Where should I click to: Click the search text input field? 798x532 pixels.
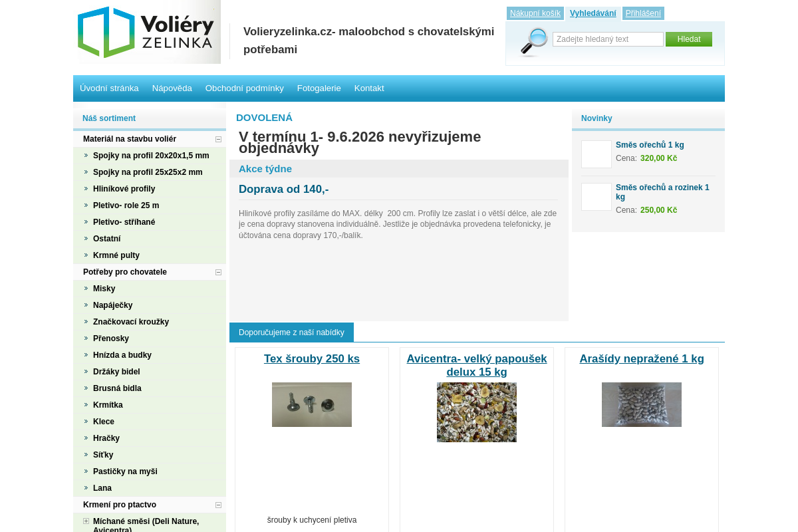607,39
